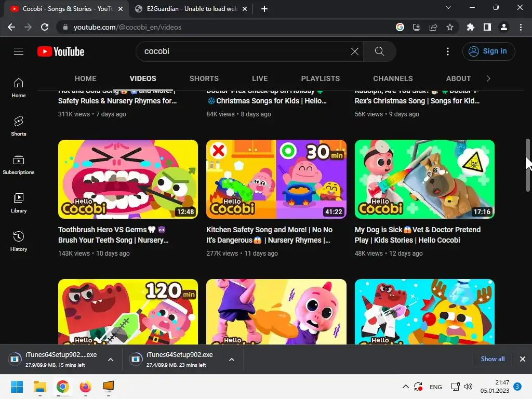Open Kitchen Safety 41:22 thumbnail
532x399 pixels.
[276, 179]
